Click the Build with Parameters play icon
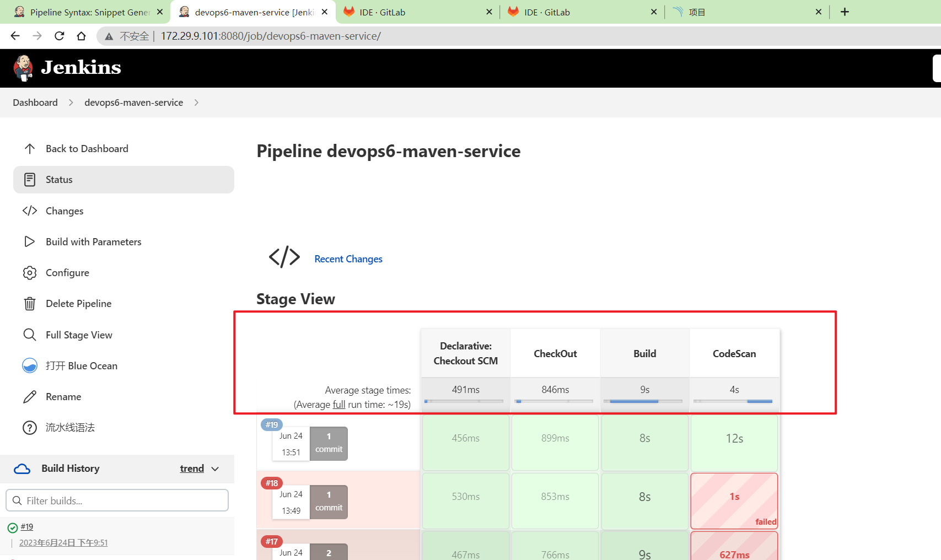 [x=30, y=241]
